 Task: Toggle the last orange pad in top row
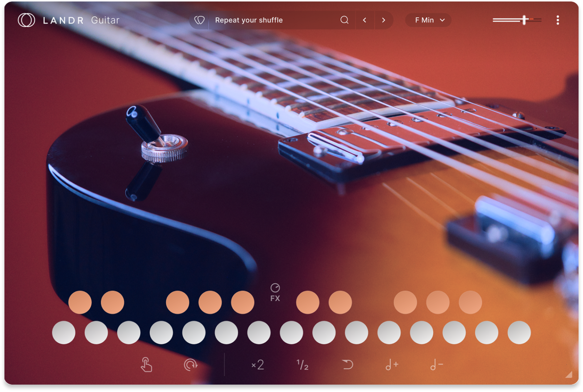470,302
